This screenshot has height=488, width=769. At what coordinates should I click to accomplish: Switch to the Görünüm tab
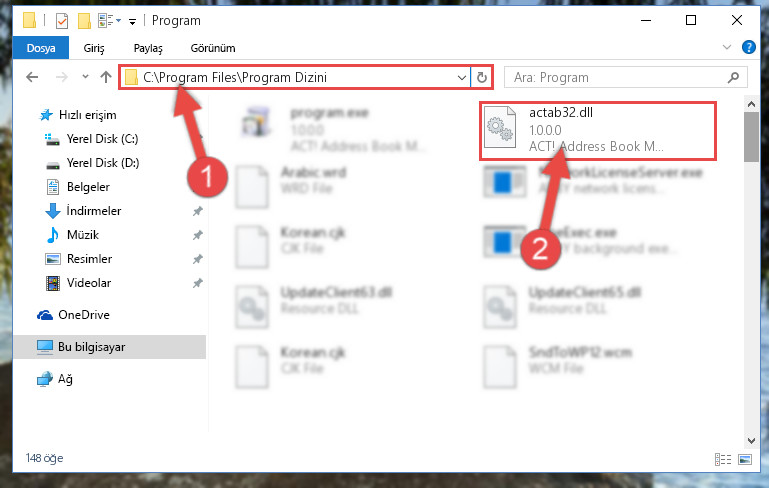[213, 48]
